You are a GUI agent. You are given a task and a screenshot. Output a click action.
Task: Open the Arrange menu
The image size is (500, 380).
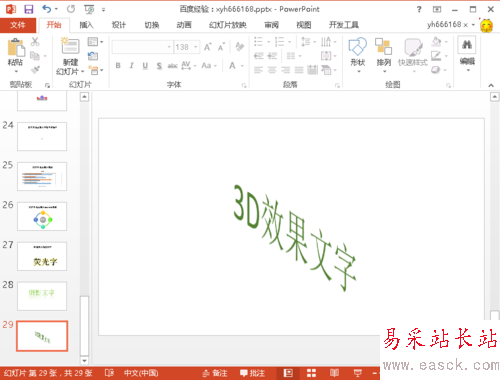(x=384, y=54)
